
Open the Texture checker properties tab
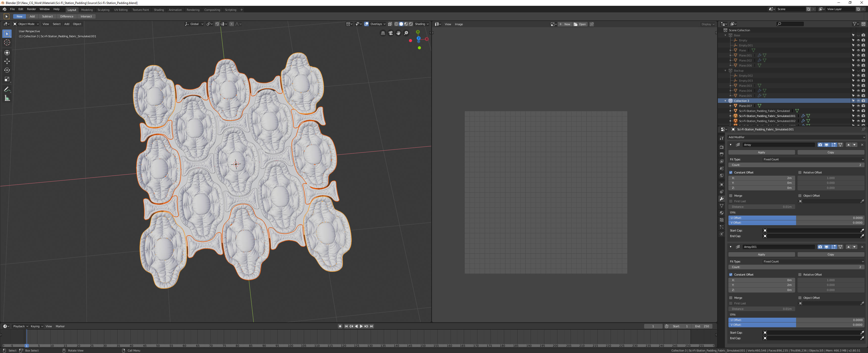click(x=721, y=220)
